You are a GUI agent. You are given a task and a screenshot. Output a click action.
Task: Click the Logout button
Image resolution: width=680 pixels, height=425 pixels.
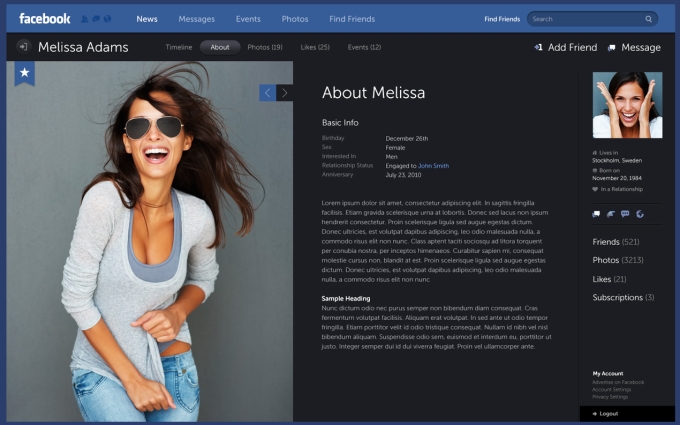[627, 414]
